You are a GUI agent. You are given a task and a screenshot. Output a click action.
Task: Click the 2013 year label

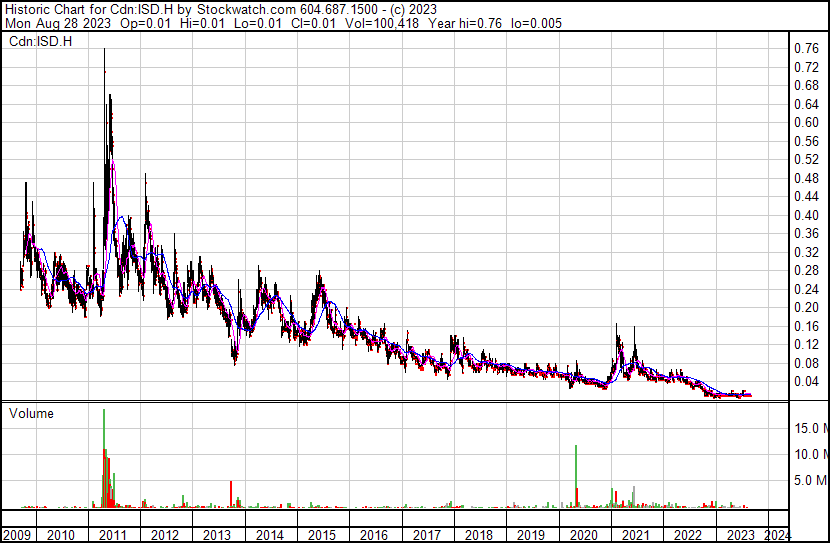[x=217, y=535]
